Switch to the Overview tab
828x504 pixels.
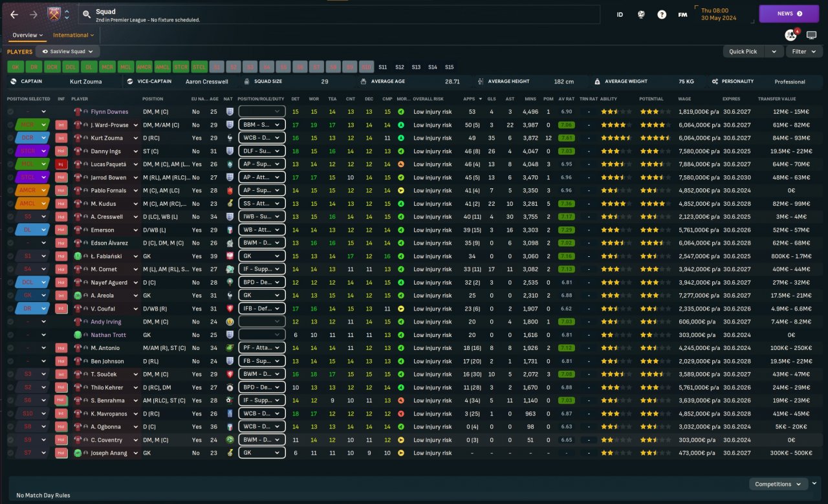pyautogui.click(x=28, y=35)
